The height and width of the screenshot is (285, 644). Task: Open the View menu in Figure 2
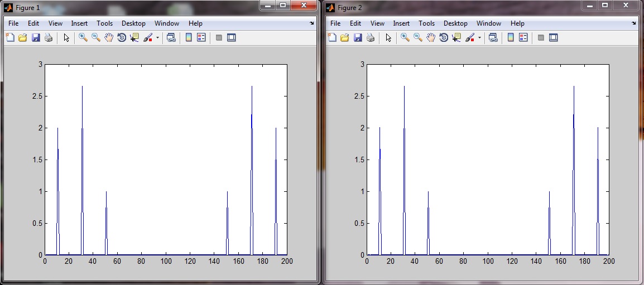(377, 23)
